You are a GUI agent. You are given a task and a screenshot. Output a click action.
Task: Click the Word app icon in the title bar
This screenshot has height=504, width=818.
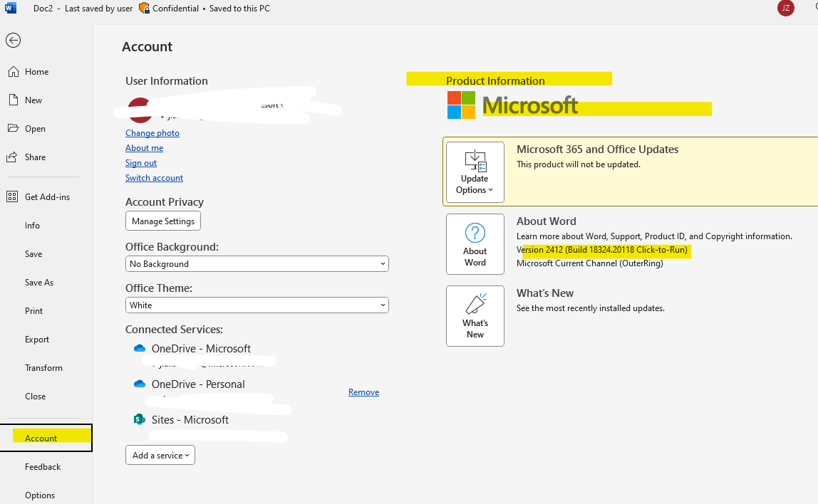pyautogui.click(x=11, y=8)
